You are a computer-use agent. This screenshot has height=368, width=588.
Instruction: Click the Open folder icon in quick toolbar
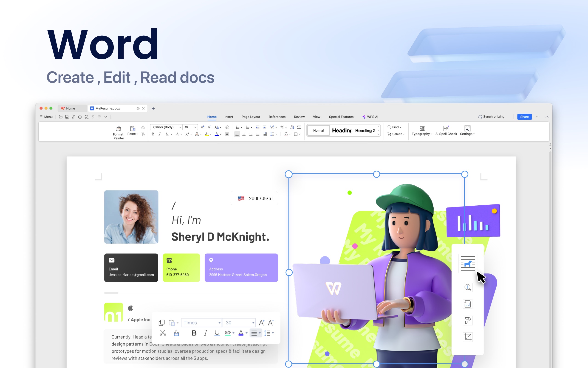click(61, 117)
